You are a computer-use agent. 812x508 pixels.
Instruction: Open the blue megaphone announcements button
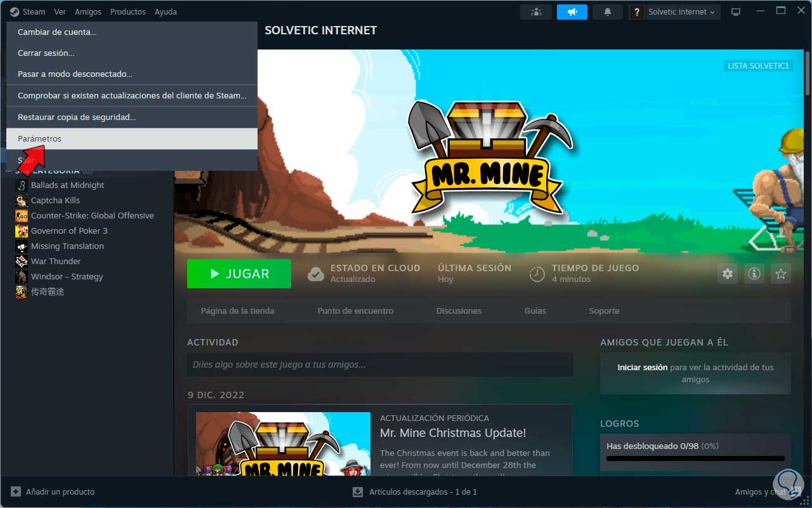572,12
